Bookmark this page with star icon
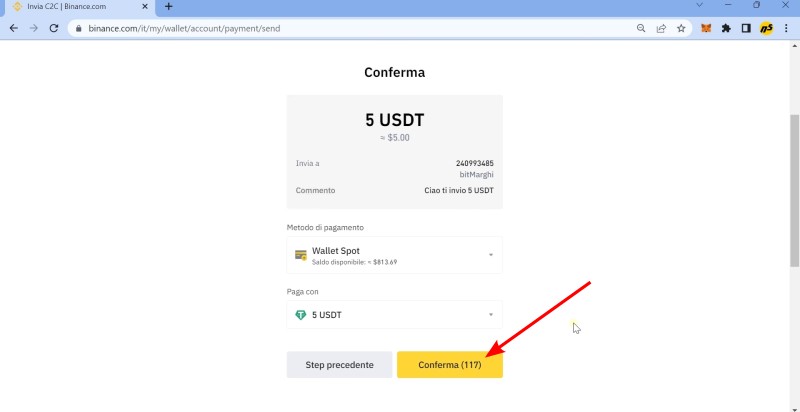This screenshot has height=412, width=800. pyautogui.click(x=681, y=29)
